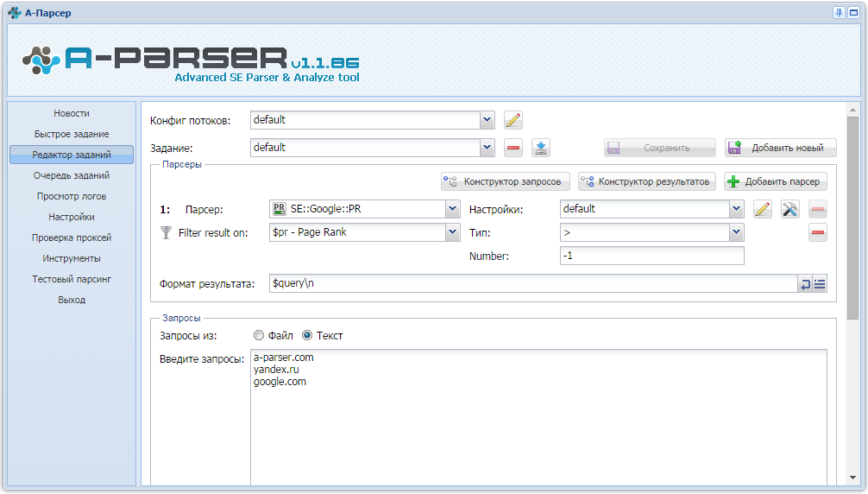Click the A-Parser logo
This screenshot has width=868, height=494.
[191, 64]
